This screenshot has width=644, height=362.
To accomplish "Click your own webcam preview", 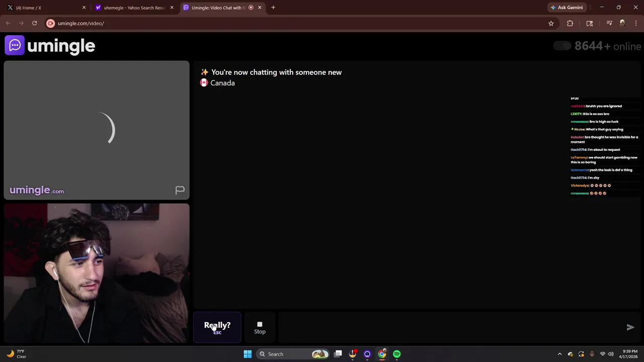I will click(x=97, y=273).
